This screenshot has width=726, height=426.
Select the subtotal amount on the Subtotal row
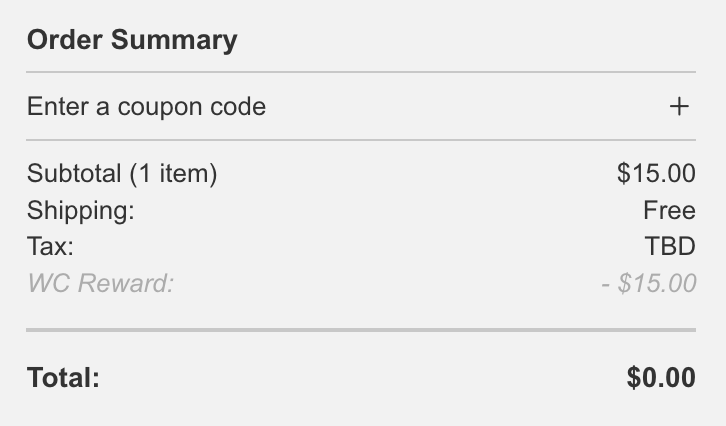pyautogui.click(x=656, y=173)
